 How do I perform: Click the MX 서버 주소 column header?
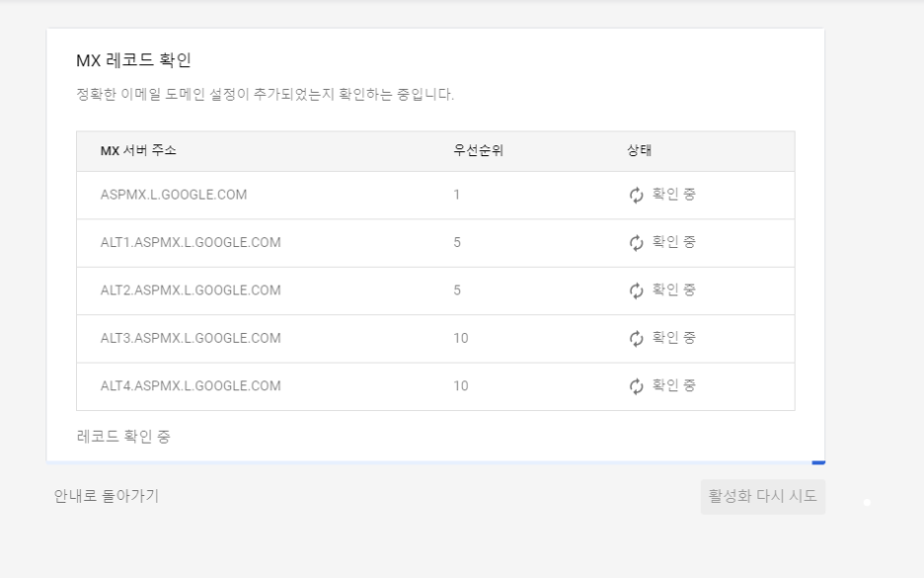click(138, 150)
